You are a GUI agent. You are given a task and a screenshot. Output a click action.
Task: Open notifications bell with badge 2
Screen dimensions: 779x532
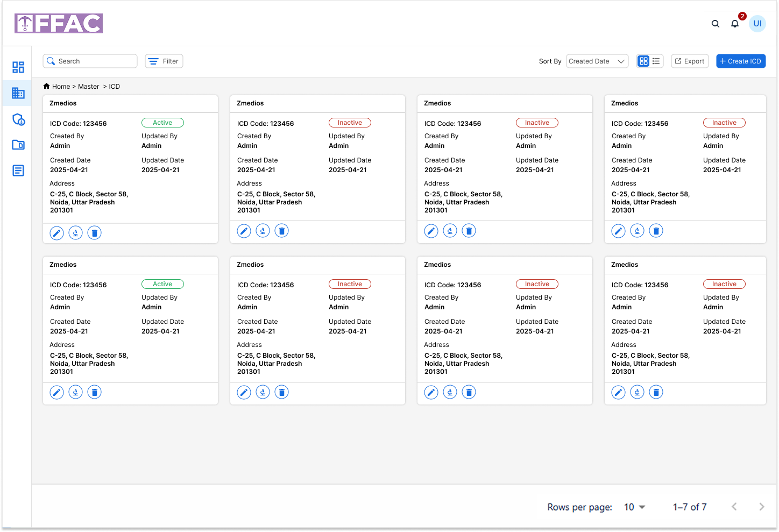point(735,24)
